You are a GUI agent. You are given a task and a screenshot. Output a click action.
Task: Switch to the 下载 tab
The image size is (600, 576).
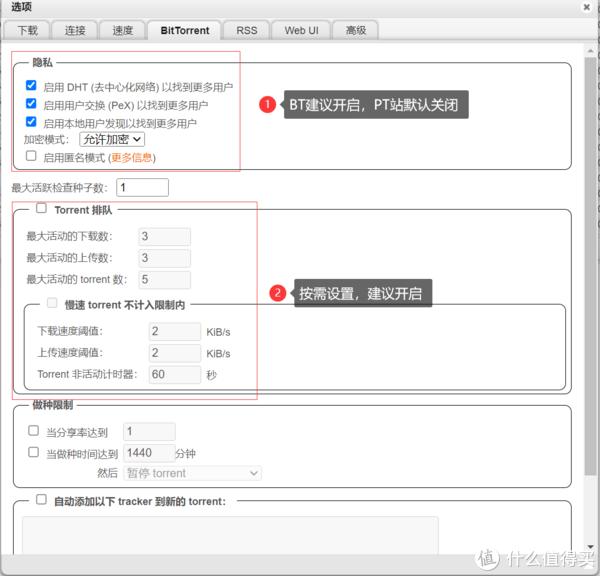pos(27,30)
